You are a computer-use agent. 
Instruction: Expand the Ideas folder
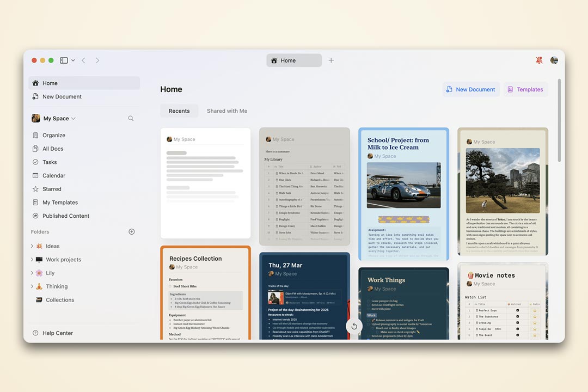pos(32,246)
